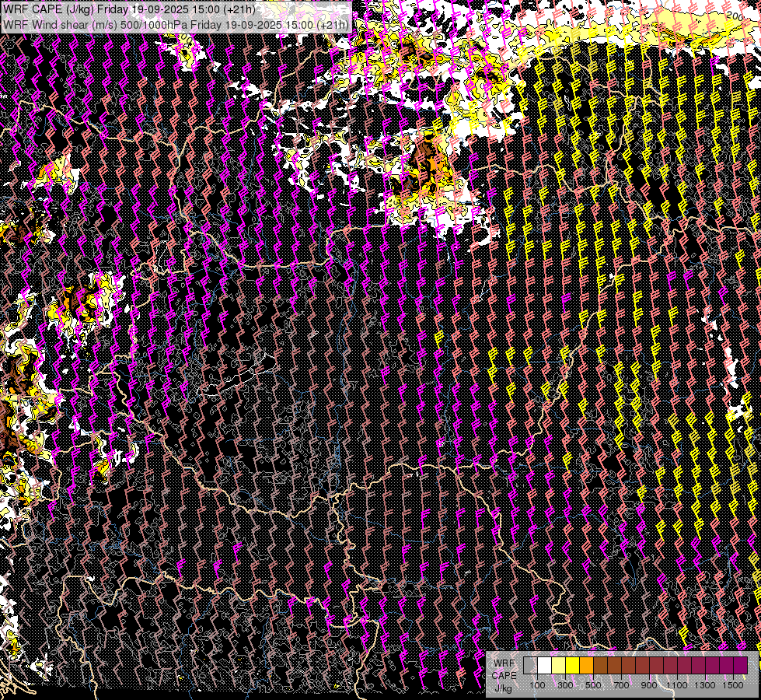
Task: Click the 'WRF' word in the legend
Action: click(x=504, y=663)
